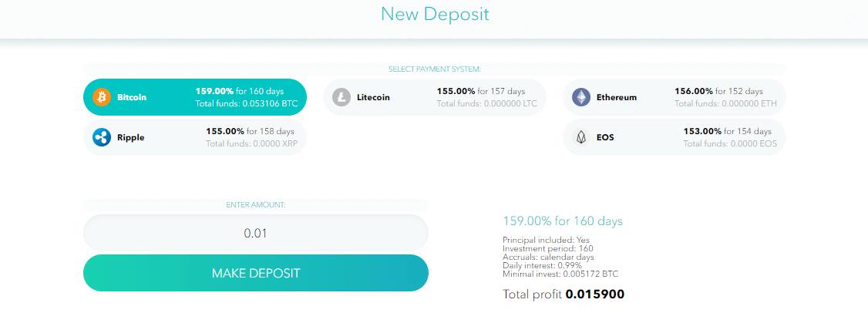The height and width of the screenshot is (313, 868).
Task: Focus the amount field showing 0.01
Action: (256, 233)
